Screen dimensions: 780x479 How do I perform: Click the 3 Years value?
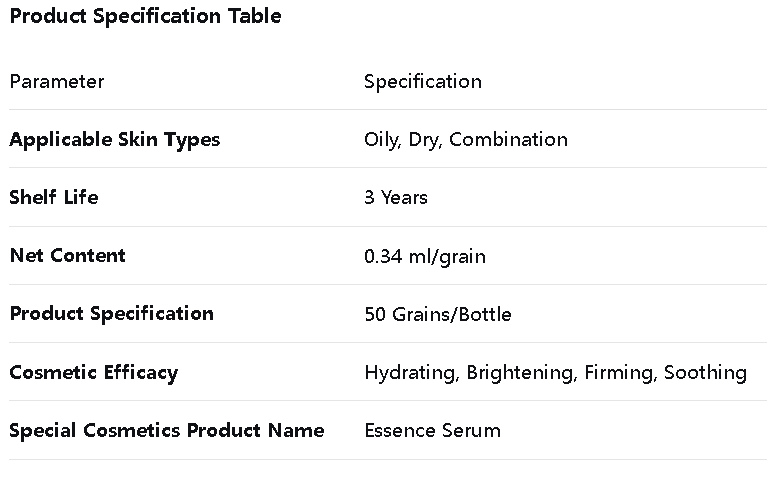coord(395,198)
